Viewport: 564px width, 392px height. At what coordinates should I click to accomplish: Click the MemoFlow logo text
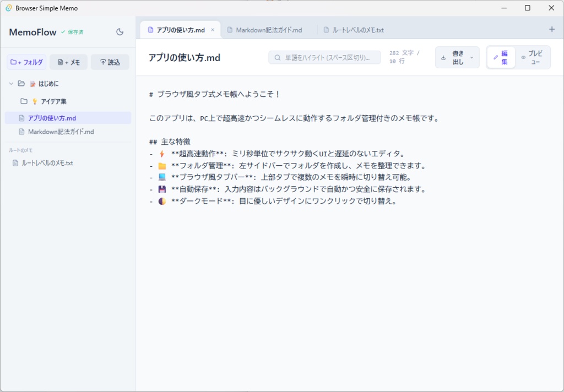[32, 32]
